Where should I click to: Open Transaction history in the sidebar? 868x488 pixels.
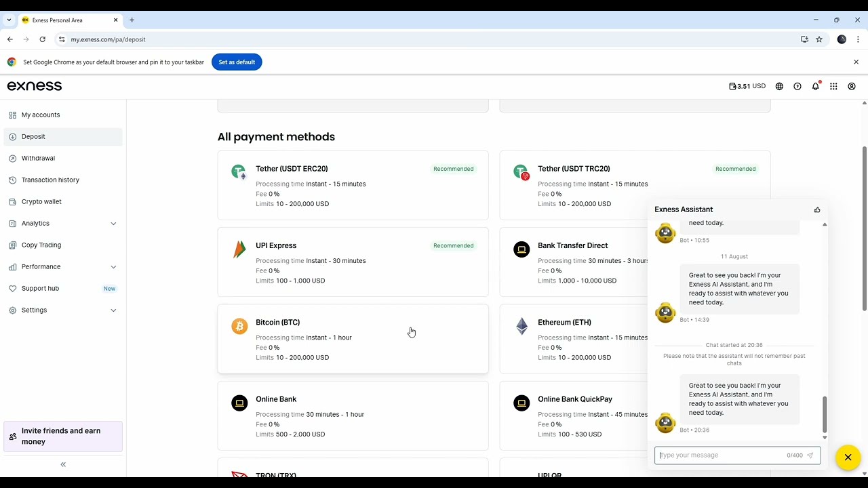point(63,180)
